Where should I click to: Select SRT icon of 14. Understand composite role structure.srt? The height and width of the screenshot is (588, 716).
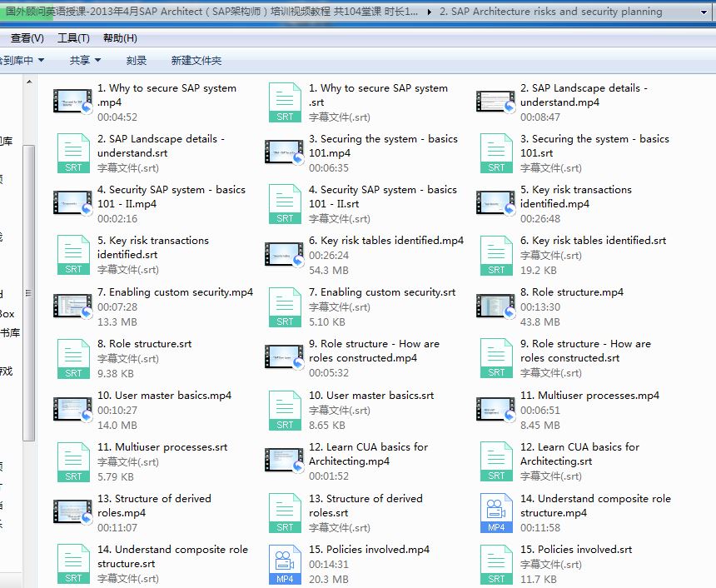pyautogui.click(x=73, y=564)
